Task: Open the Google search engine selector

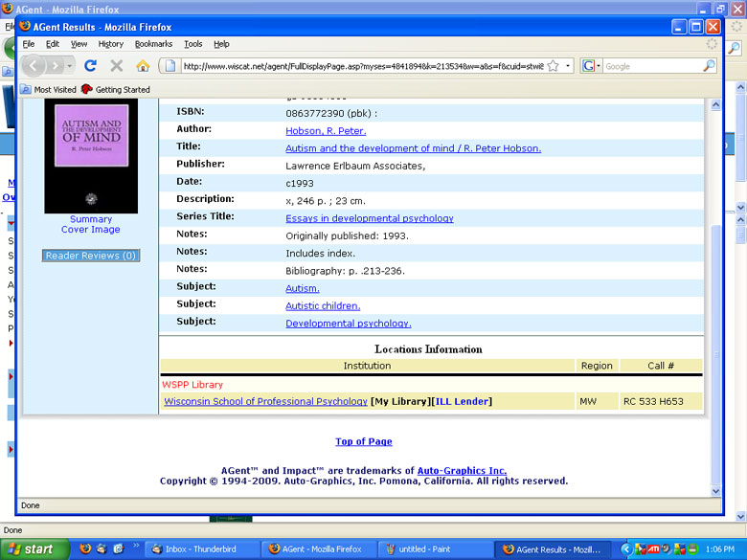Action: pyautogui.click(x=591, y=66)
